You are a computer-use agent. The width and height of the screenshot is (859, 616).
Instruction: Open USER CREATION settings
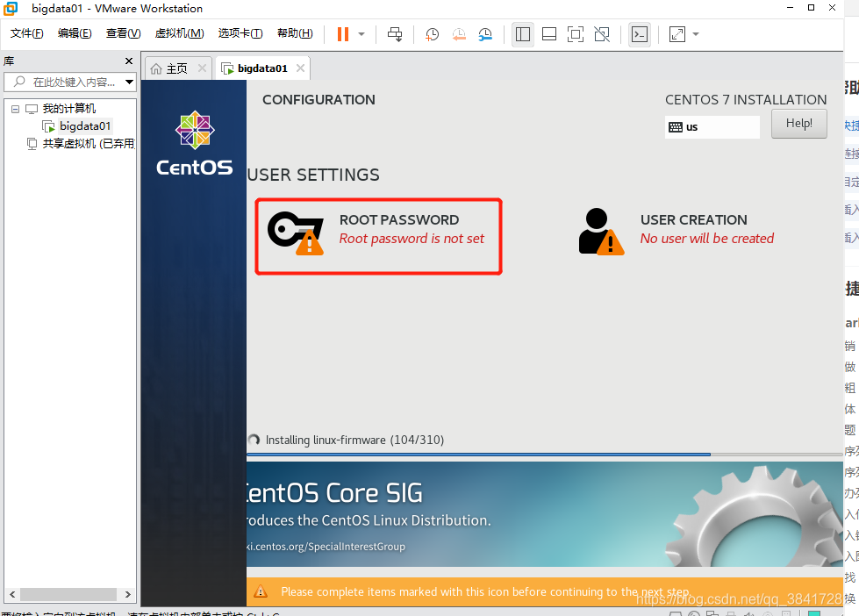pos(676,230)
